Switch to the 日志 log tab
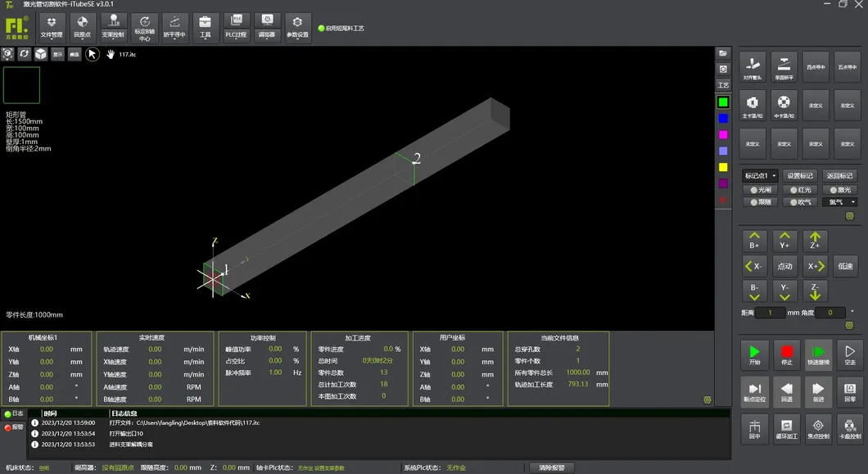 [x=14, y=413]
